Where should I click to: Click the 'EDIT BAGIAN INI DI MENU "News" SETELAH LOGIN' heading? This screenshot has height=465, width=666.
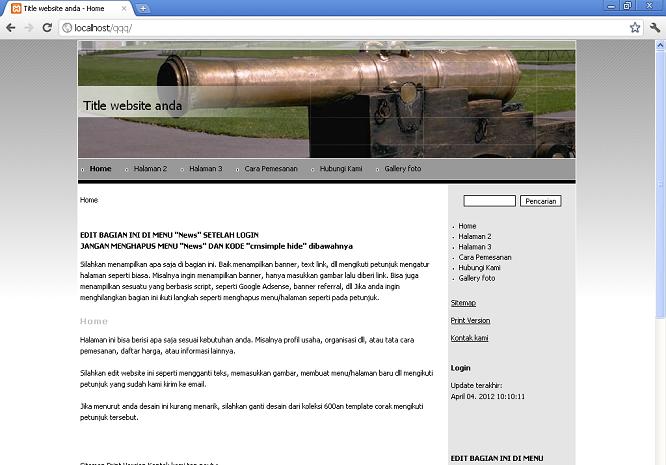point(169,235)
